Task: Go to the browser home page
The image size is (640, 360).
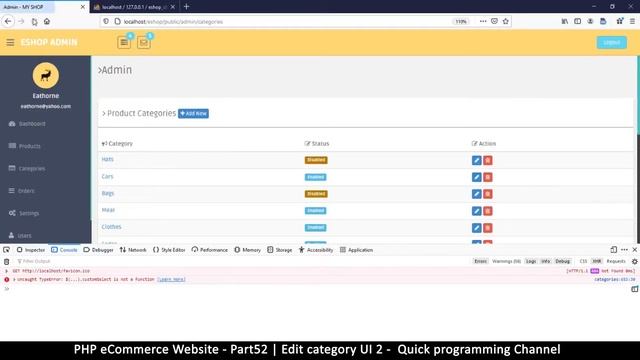Action: click(x=47, y=21)
